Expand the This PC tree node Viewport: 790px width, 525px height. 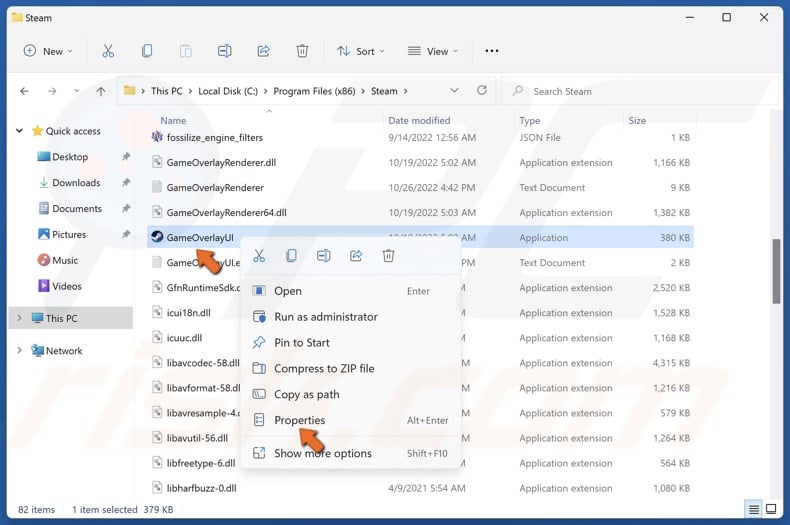click(x=20, y=319)
